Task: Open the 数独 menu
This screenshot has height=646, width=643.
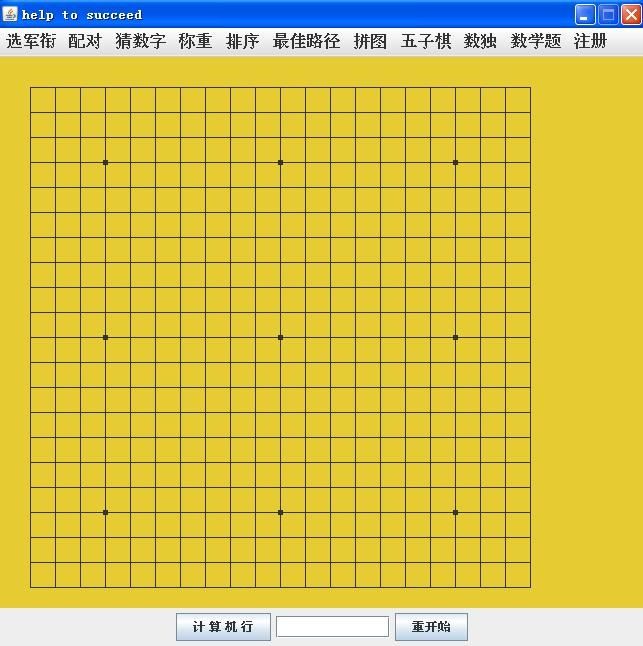Action: coord(480,41)
